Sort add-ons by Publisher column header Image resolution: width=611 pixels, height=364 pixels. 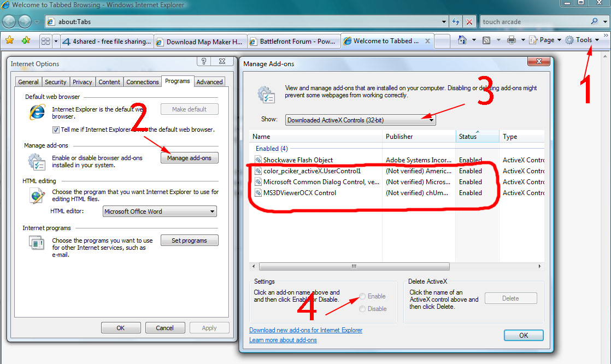pos(419,137)
